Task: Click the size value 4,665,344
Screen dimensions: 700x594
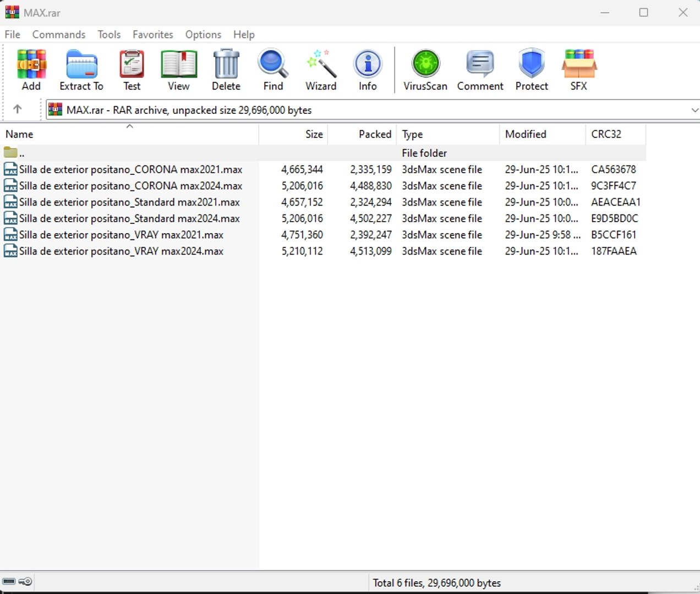Action: (302, 169)
